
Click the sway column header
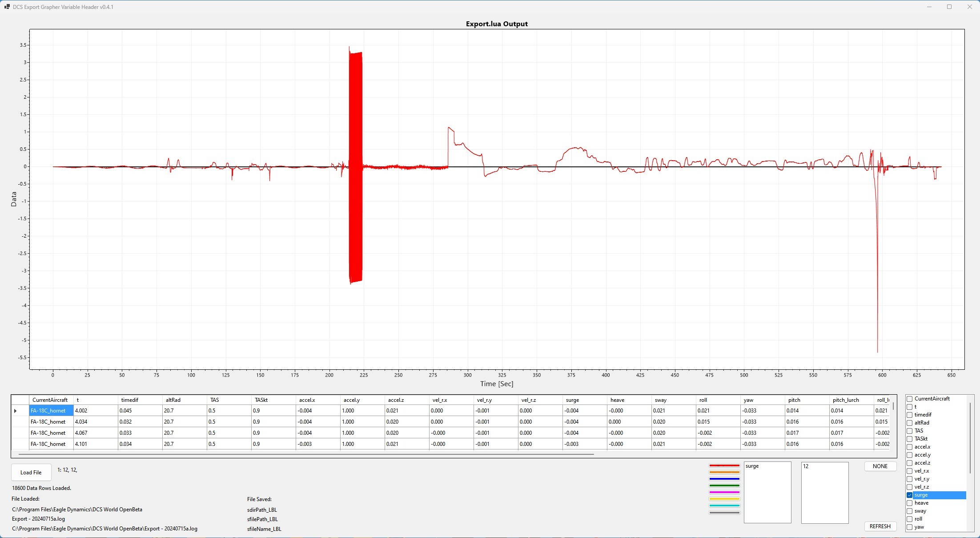tap(674, 400)
